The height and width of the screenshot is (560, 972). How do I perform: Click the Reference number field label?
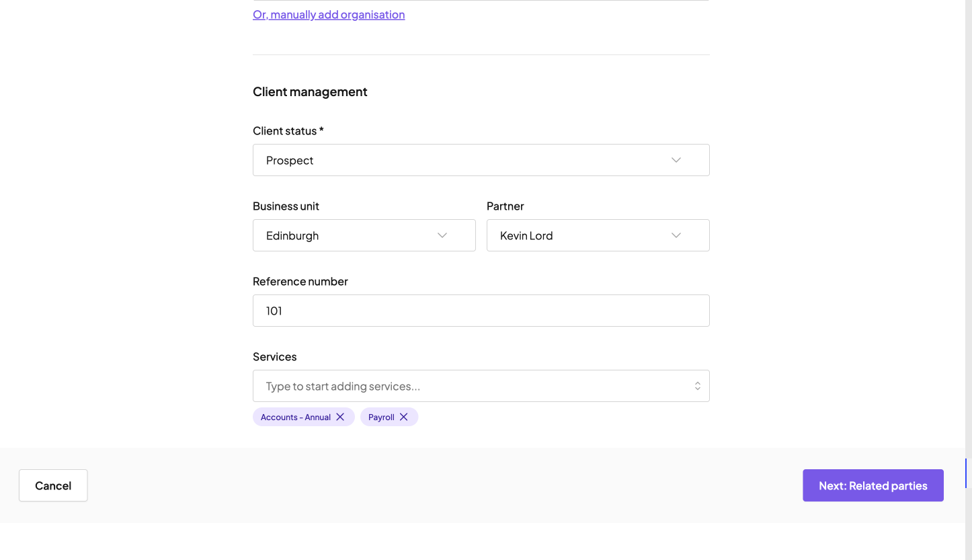(x=300, y=281)
